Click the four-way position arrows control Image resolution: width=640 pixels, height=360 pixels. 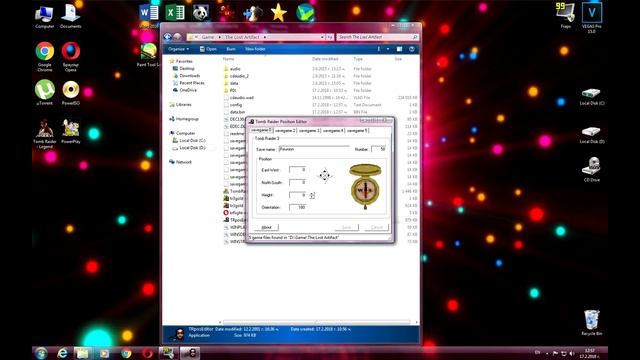coord(325,176)
